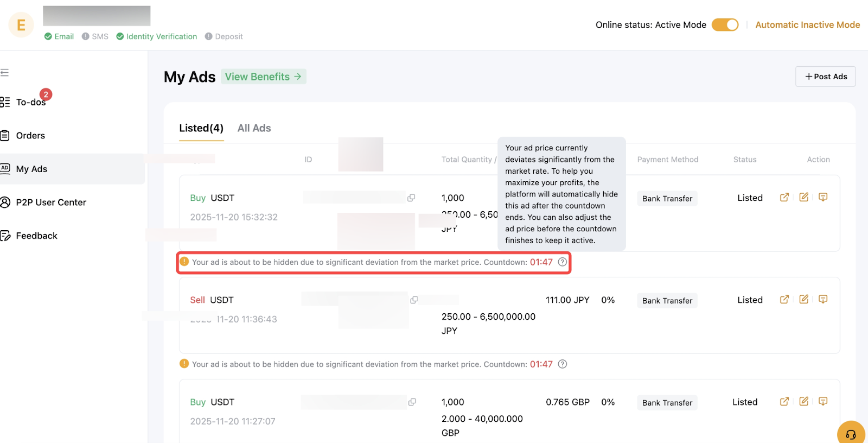Click the Post Ads button
This screenshot has height=443, width=868.
click(825, 77)
